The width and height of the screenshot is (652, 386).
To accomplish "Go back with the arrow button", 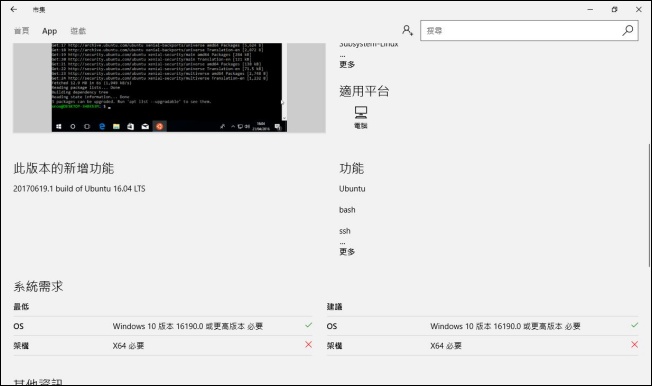I will pos(14,9).
